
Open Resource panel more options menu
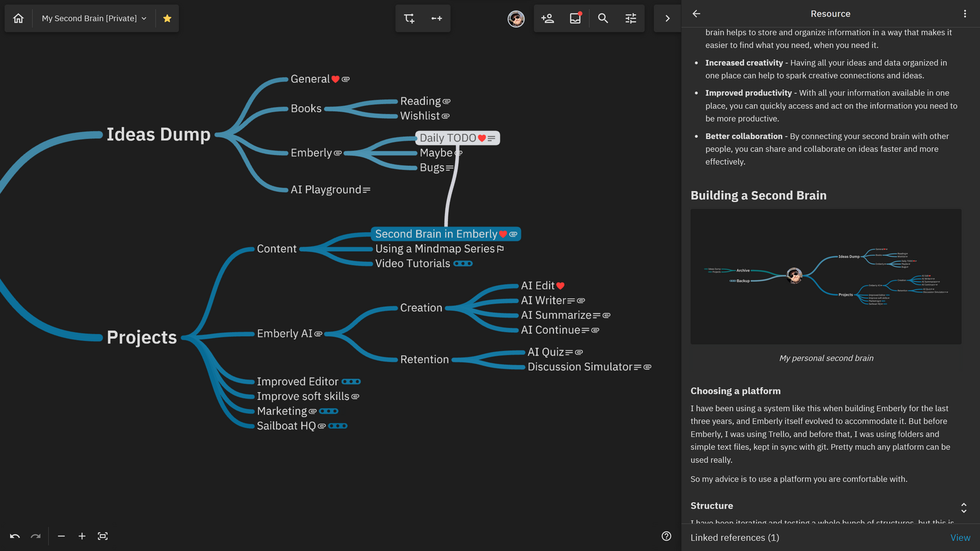pyautogui.click(x=965, y=13)
